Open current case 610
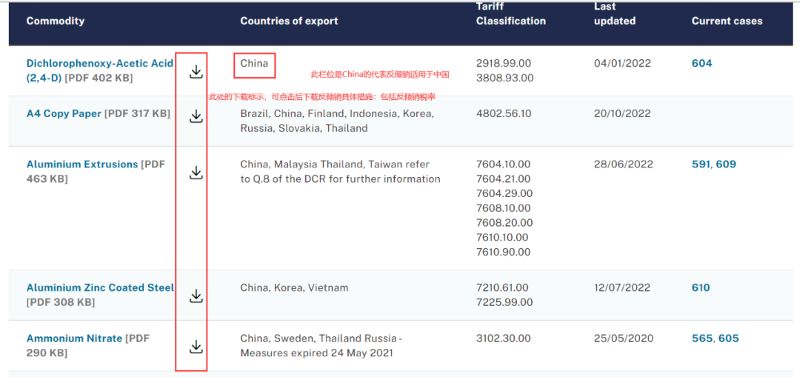The width and height of the screenshot is (800, 377). click(x=701, y=288)
